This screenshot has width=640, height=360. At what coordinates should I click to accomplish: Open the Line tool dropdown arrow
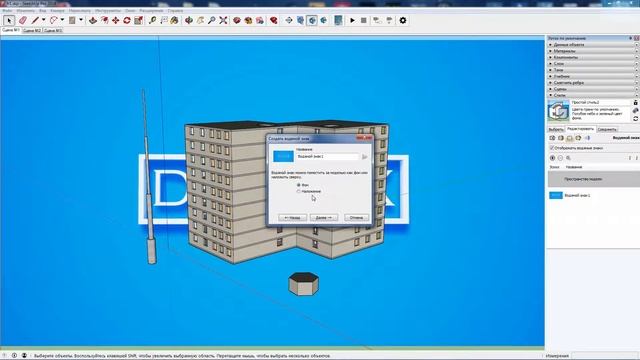(x=43, y=20)
